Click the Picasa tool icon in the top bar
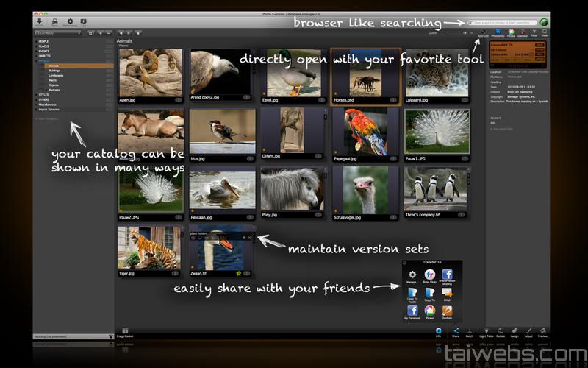The image size is (588, 368). (512, 32)
